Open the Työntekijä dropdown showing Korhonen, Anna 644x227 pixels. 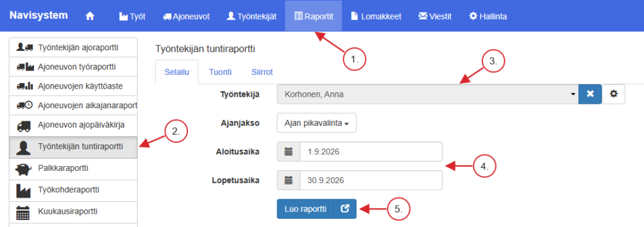coord(428,94)
